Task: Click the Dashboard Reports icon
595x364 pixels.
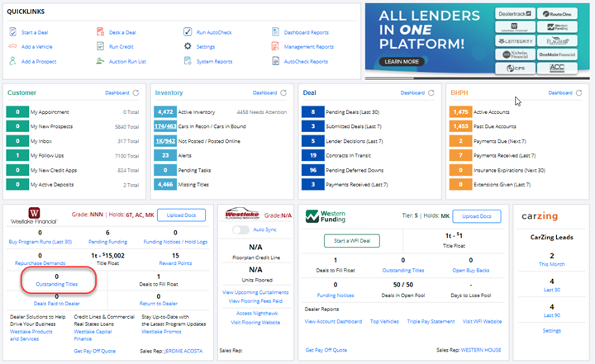Action: click(275, 32)
